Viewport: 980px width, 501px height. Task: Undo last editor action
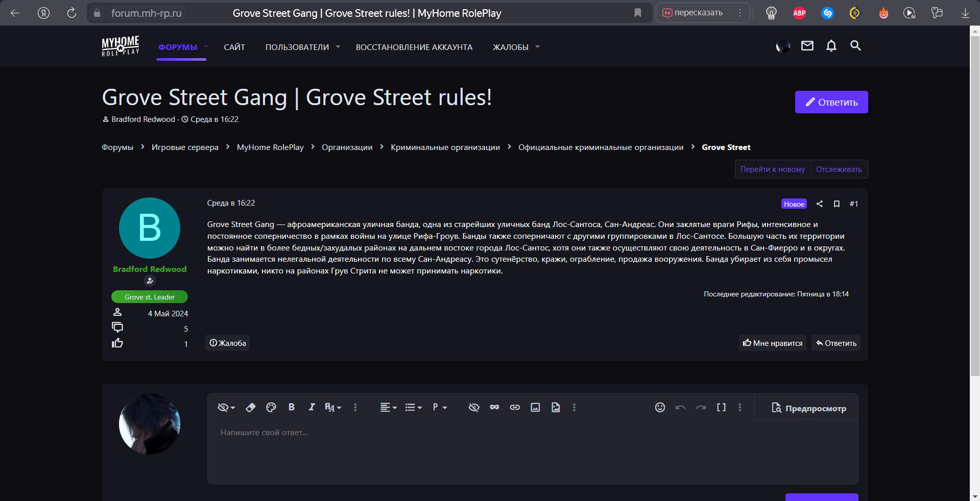(x=680, y=407)
